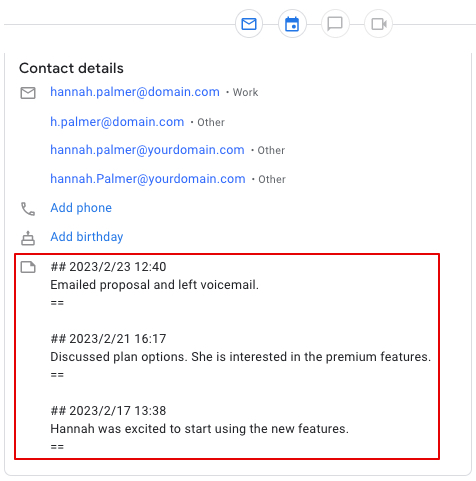The image size is (476, 481).
Task: Click the send email envelope icon
Action: (x=249, y=24)
